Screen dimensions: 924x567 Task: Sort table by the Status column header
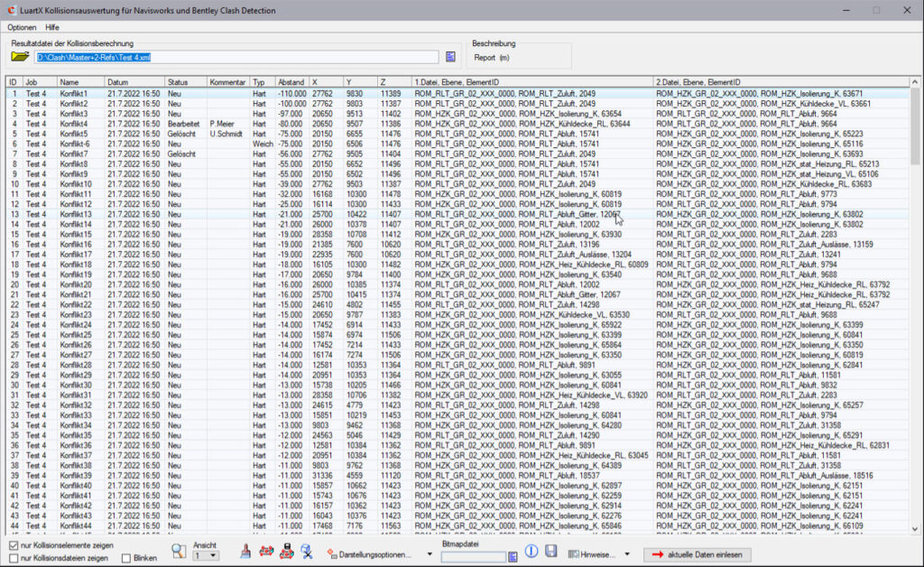[186, 82]
